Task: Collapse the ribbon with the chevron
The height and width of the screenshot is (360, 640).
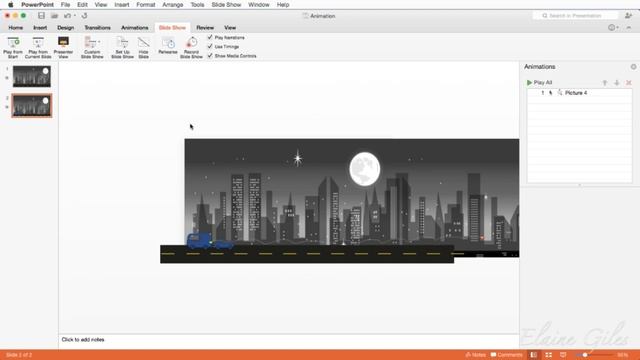Action: tap(629, 28)
